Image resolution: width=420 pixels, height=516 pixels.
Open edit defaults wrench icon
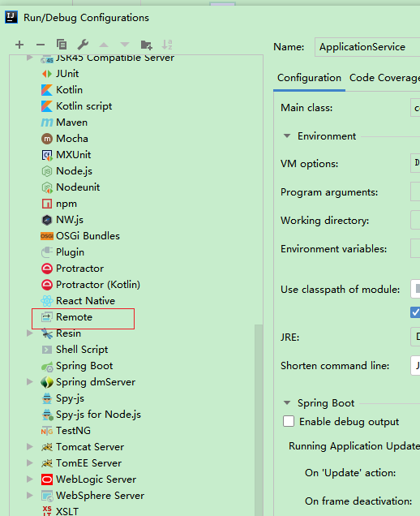(x=83, y=45)
